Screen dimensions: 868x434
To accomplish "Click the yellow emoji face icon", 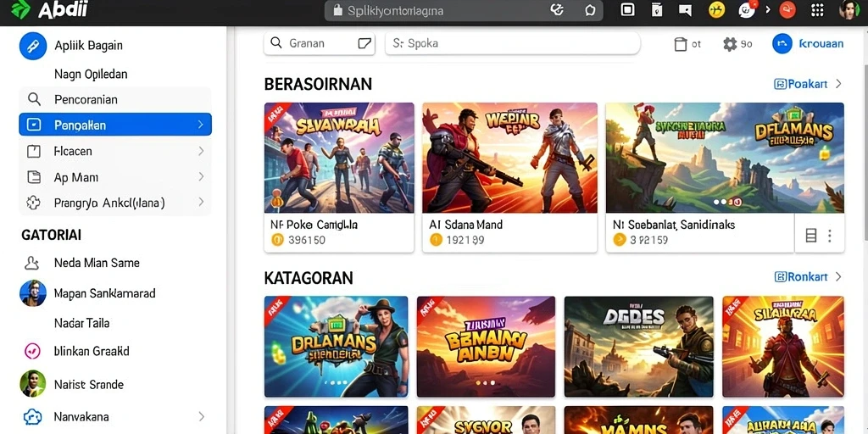I will coord(716,9).
